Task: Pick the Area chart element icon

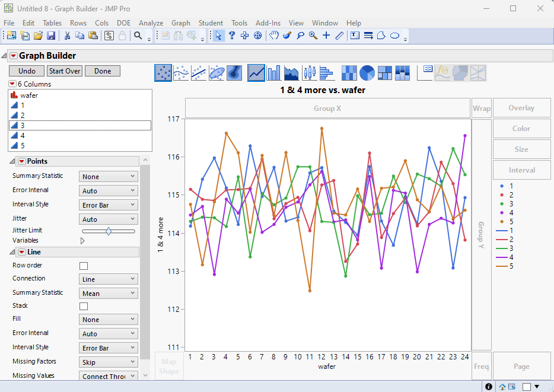Action: coord(292,73)
